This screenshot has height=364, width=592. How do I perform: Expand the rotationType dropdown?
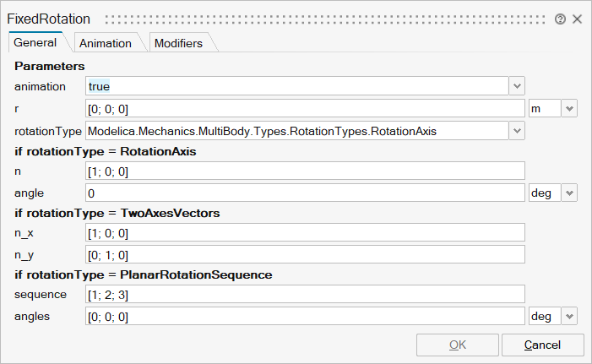(x=517, y=131)
